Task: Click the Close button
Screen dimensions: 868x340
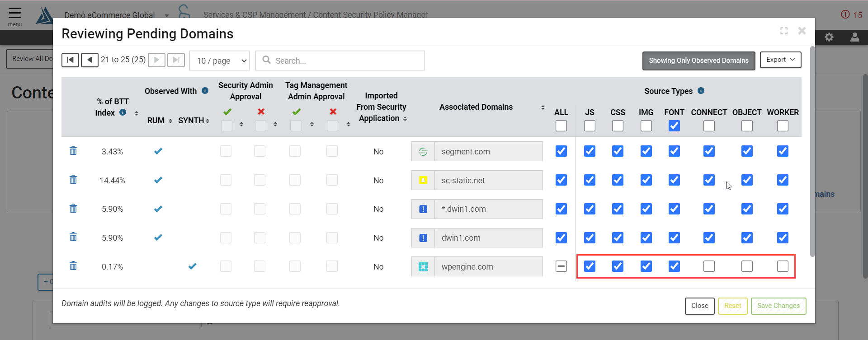Action: point(699,306)
